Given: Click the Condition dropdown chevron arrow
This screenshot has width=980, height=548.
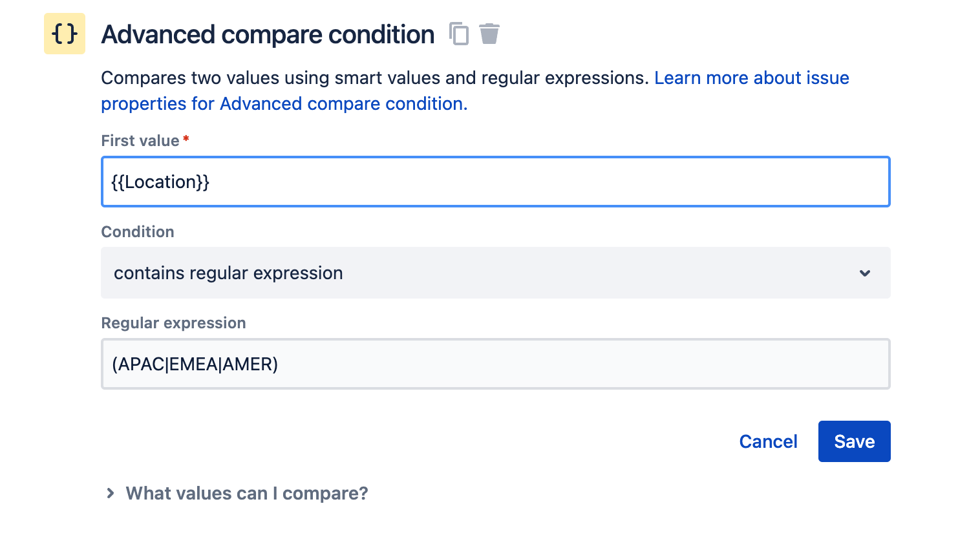Looking at the screenshot, I should (x=865, y=273).
